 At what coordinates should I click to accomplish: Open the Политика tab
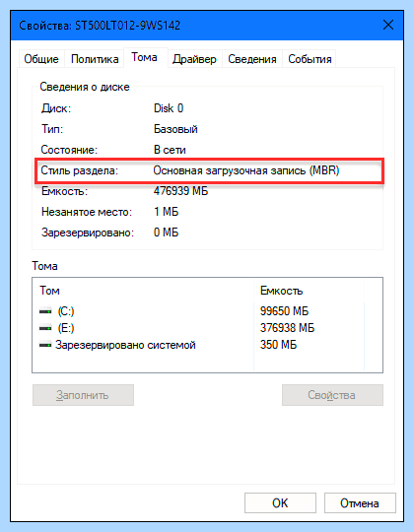point(95,59)
